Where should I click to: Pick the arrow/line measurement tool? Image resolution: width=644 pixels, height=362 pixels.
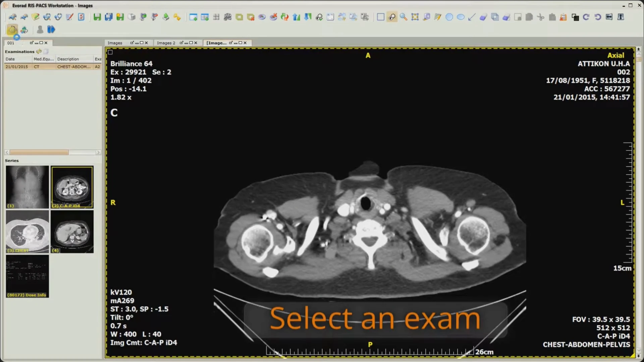click(x=472, y=17)
